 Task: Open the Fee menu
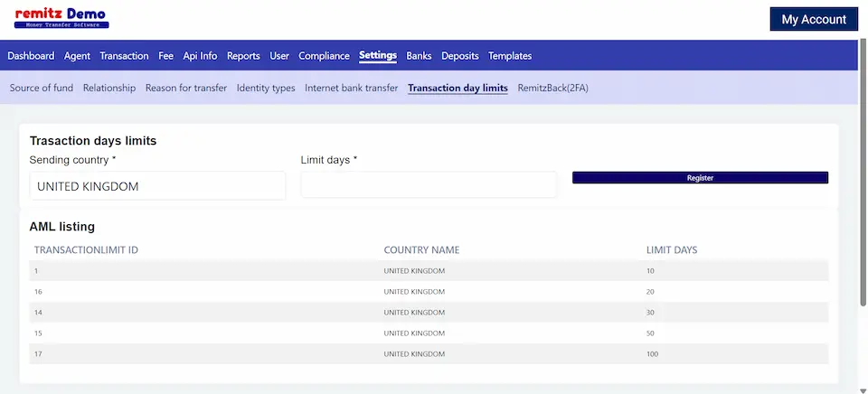pos(165,56)
